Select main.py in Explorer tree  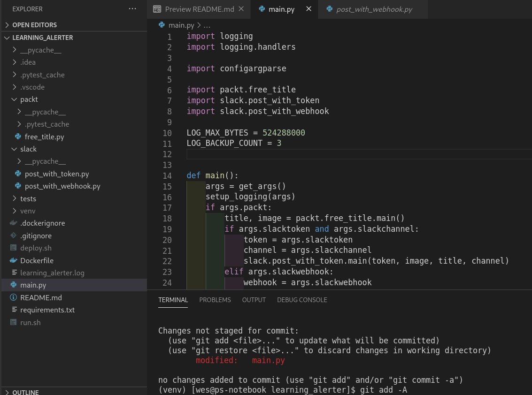[33, 285]
